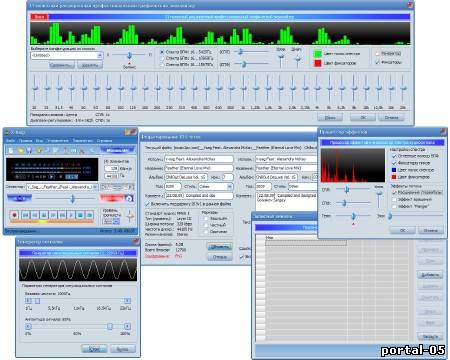Click the yellow open folder toolbar icon
Image resolution: width=450 pixels, height=360 pixels.
(21, 151)
